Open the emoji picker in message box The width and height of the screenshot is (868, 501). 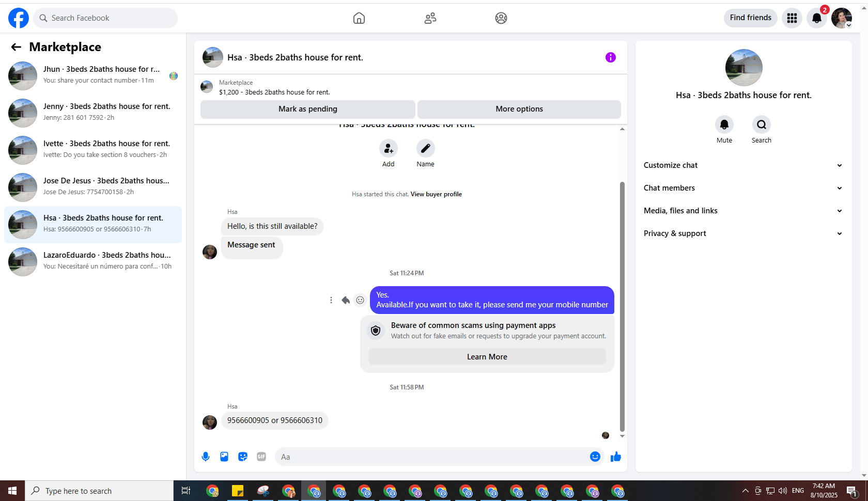(595, 457)
